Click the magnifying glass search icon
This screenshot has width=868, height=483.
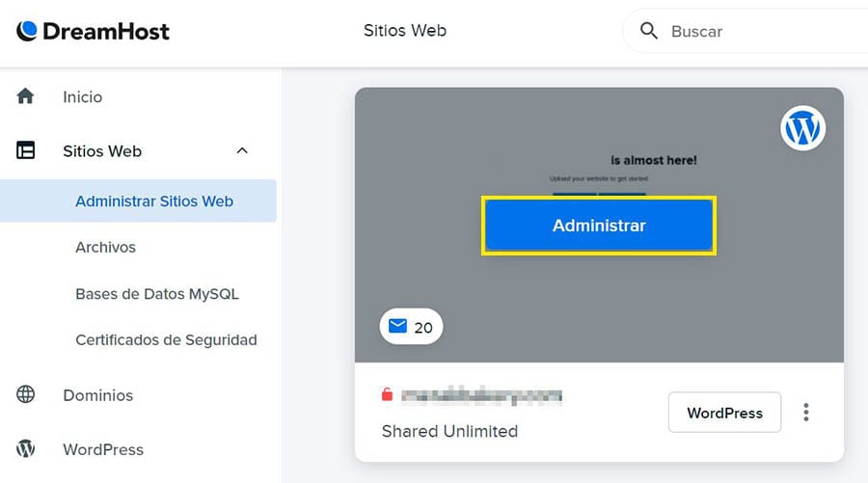click(x=649, y=31)
